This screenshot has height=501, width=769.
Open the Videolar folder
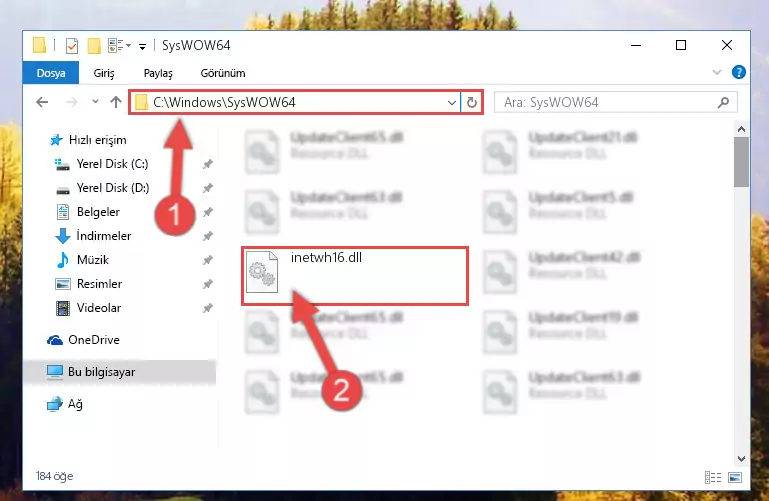click(x=89, y=308)
